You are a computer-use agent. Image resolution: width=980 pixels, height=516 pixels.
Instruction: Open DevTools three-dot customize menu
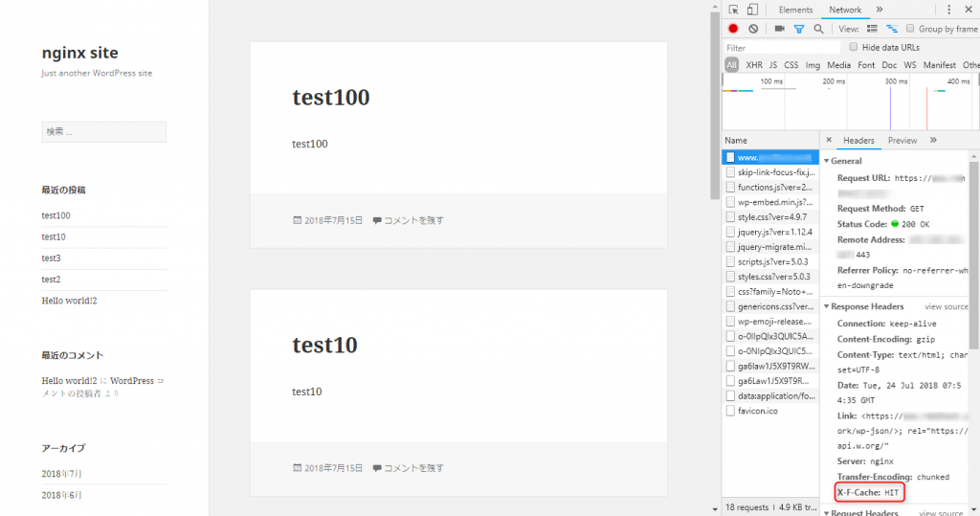[x=948, y=10]
